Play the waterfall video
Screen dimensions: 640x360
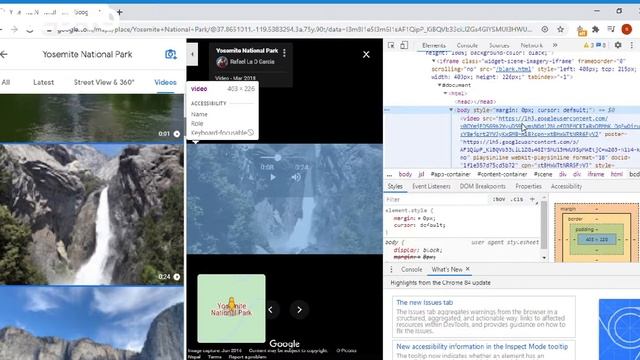[x=273, y=177]
